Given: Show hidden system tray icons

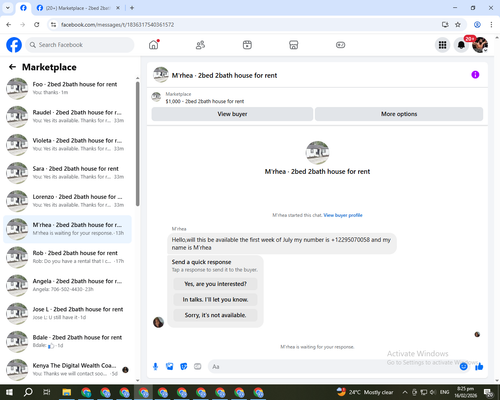Looking at the screenshot, I should (x=405, y=392).
